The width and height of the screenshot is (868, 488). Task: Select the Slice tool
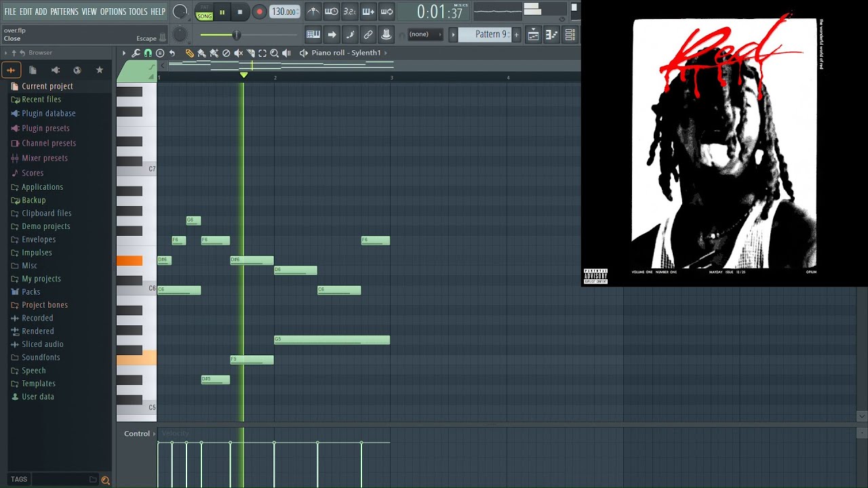point(250,53)
